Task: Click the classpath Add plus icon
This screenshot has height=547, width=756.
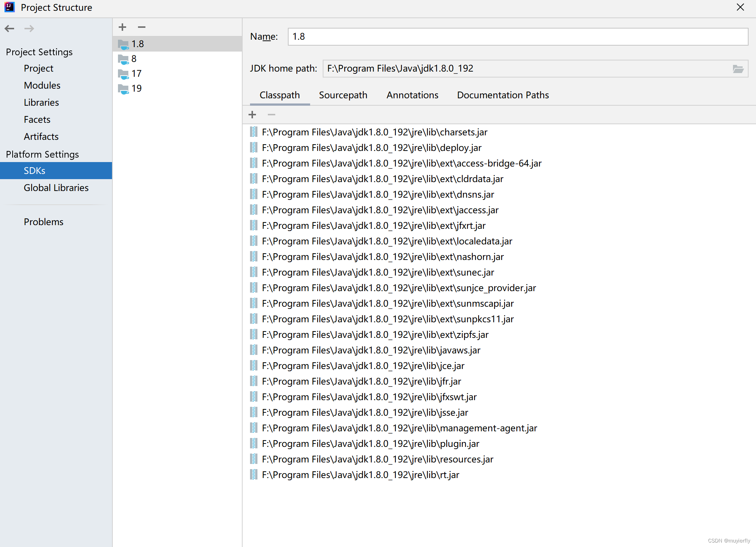Action: pos(252,115)
